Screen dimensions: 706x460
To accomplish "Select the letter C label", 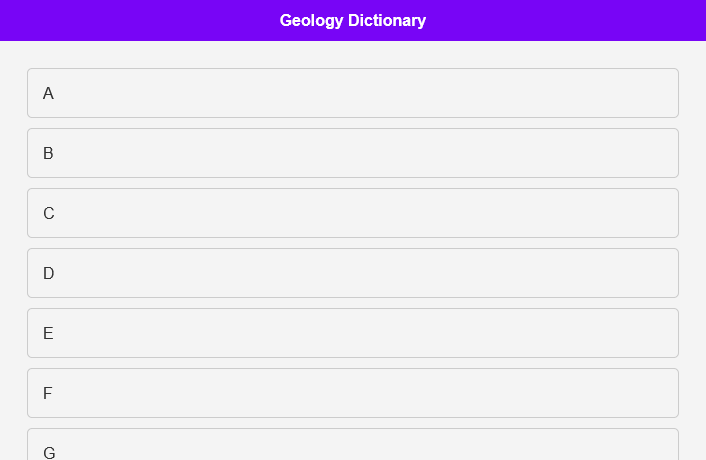I will pos(48,213).
